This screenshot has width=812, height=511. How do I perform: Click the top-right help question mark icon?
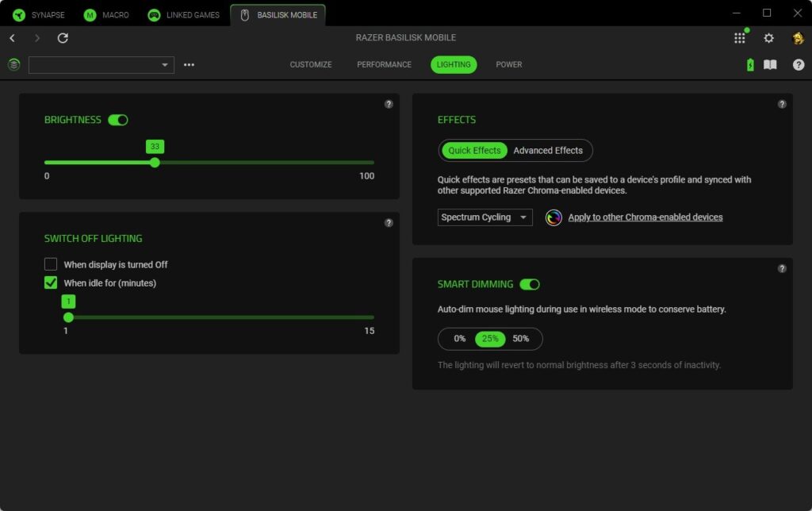point(799,65)
